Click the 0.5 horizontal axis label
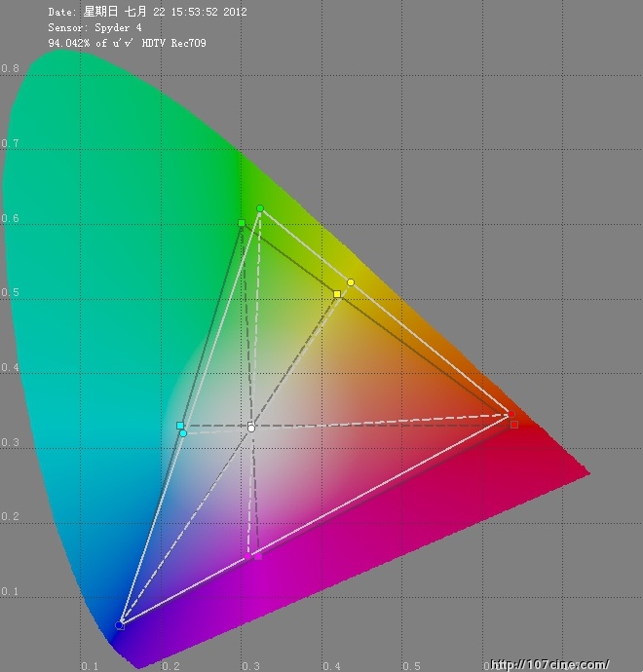Viewport: 643px width, 672px height. pyautogui.click(x=415, y=666)
